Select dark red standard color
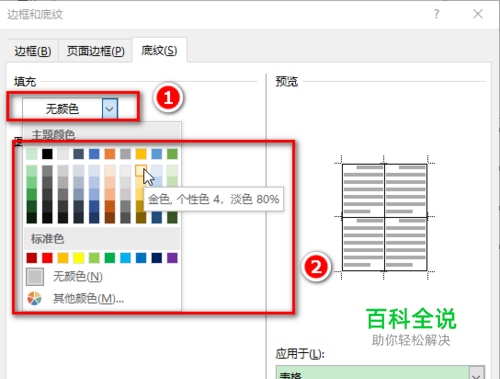Screen dimensions: 500x379 (32, 258)
